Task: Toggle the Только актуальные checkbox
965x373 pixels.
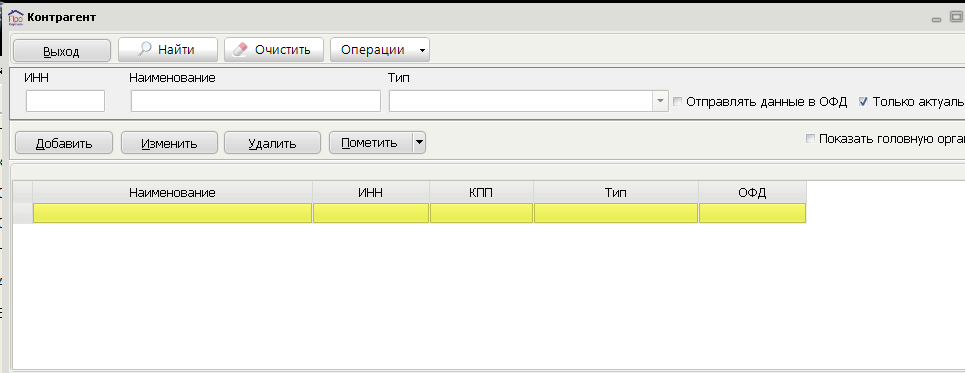Action: (863, 102)
